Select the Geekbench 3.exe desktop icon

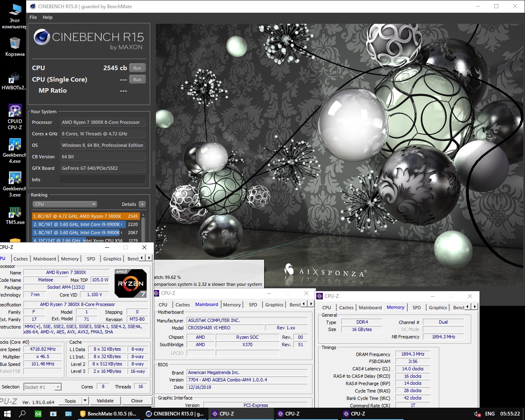[x=15, y=184]
